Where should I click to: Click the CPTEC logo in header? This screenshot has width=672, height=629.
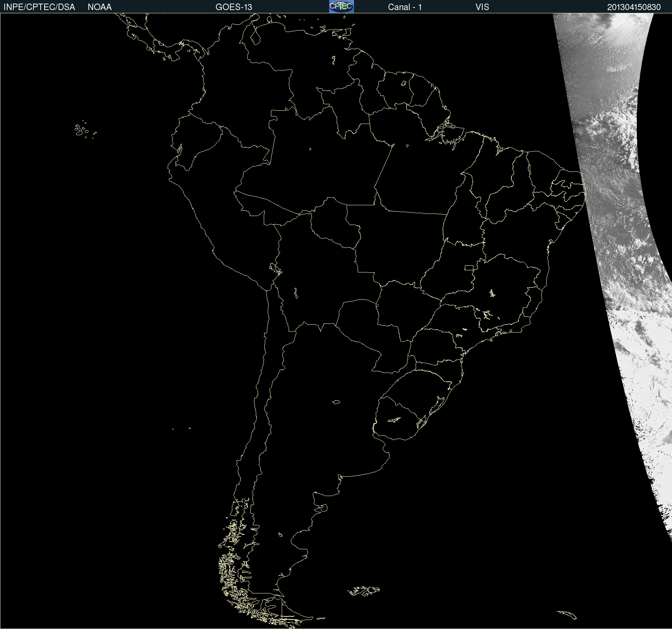point(341,6)
